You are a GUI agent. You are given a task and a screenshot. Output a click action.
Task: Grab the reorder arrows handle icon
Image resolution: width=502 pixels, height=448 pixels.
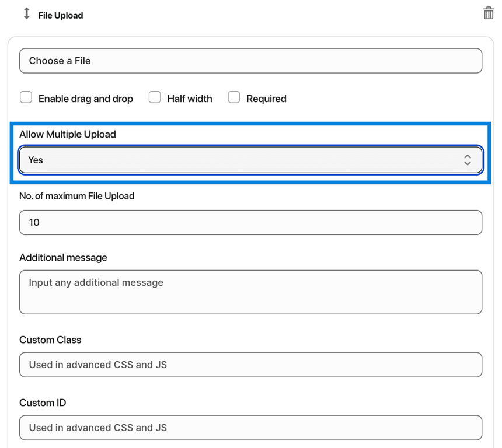27,13
